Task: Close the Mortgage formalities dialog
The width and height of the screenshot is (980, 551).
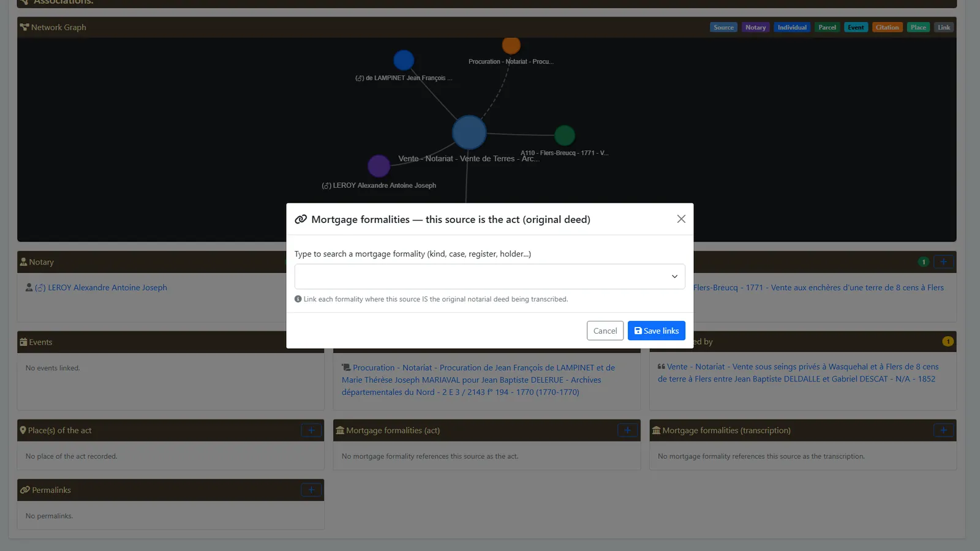Action: coord(681,219)
